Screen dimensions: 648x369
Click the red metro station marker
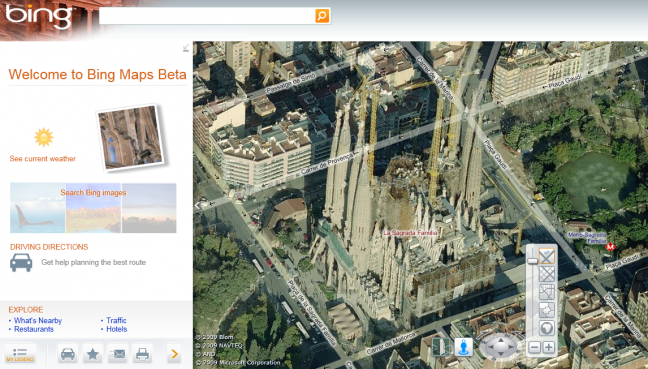(x=610, y=247)
